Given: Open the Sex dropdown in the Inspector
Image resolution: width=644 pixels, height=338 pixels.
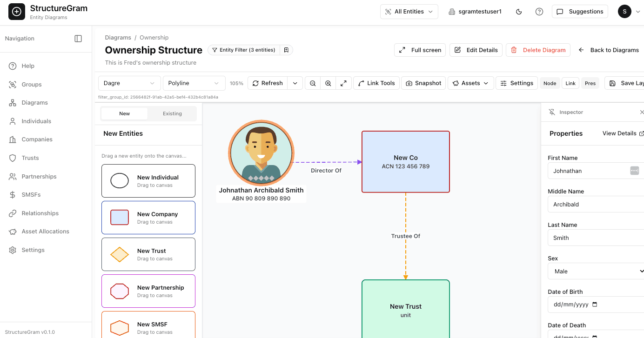Looking at the screenshot, I should click(597, 271).
